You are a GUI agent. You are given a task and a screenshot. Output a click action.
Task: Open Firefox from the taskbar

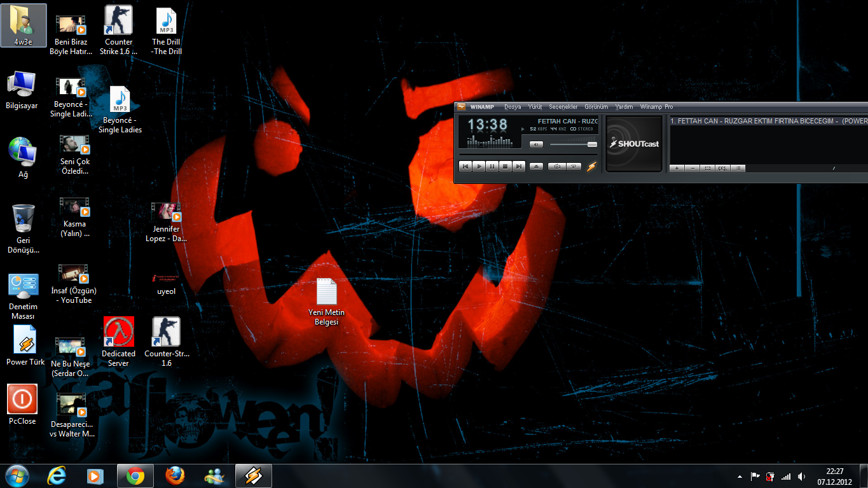175,476
